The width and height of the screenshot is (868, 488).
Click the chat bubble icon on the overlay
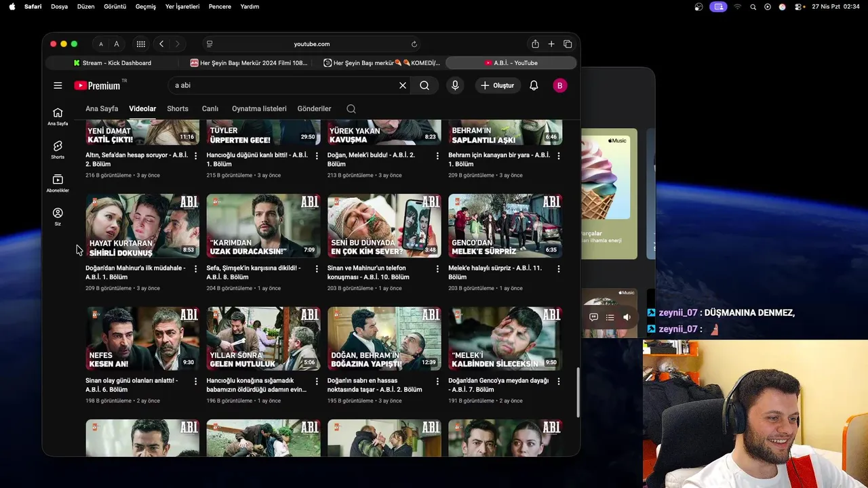[x=593, y=317]
